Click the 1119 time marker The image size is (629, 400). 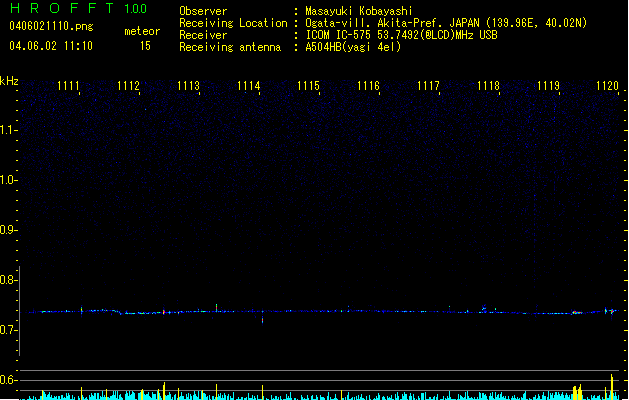548,86
